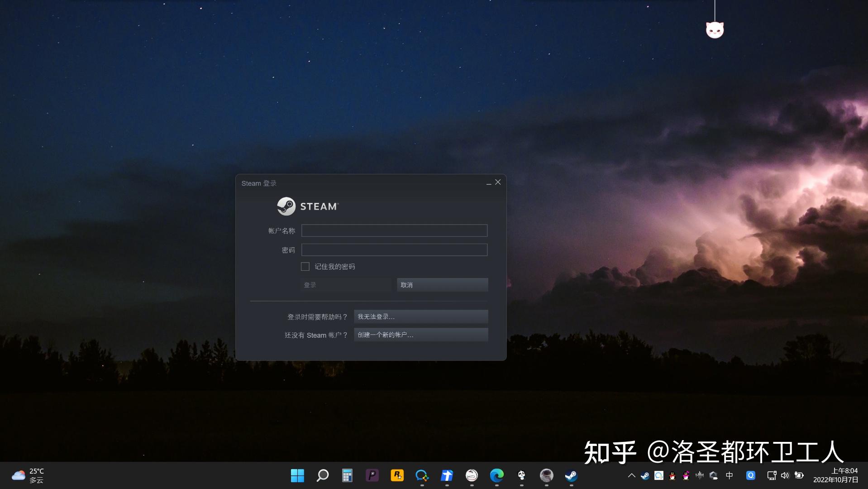This screenshot has height=489, width=868.
Task: Switch the 中 input method indicator
Action: [x=730, y=475]
